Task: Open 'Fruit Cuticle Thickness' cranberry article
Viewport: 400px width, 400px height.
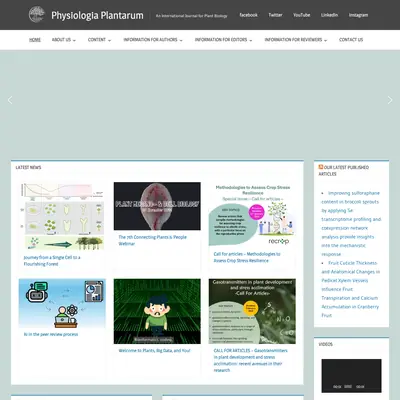Action: click(x=350, y=289)
